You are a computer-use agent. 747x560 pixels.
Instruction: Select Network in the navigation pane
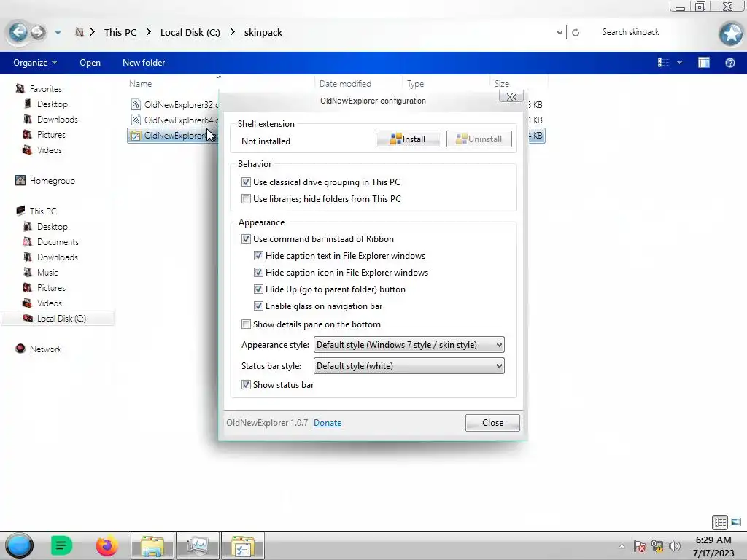coord(45,349)
